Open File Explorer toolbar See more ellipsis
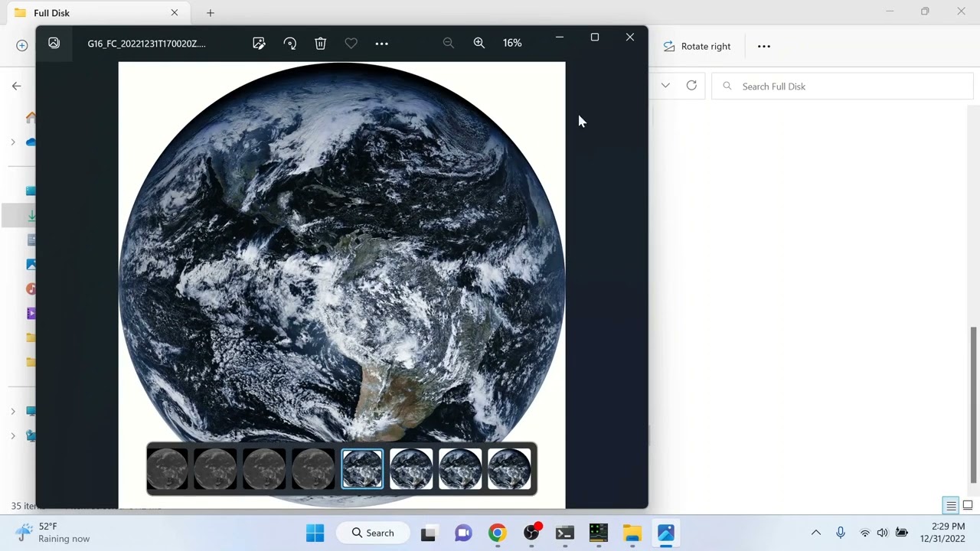 (763, 46)
